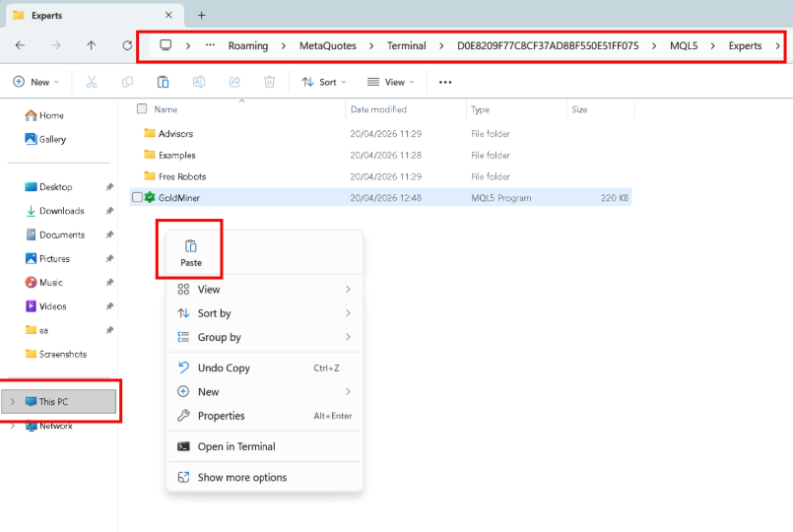
Task: Toggle the select-all checkbox in header
Action: (142, 109)
